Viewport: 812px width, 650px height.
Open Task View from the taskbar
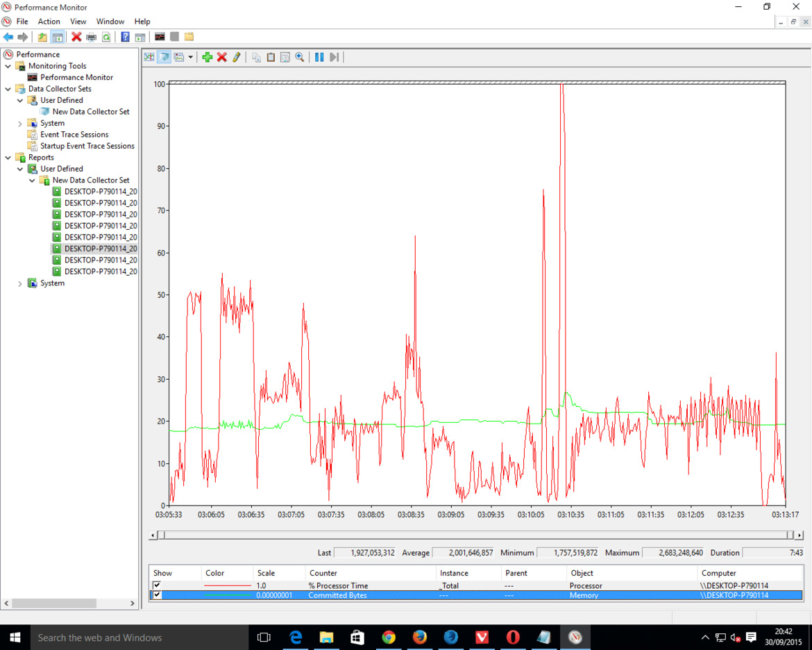tap(264, 637)
